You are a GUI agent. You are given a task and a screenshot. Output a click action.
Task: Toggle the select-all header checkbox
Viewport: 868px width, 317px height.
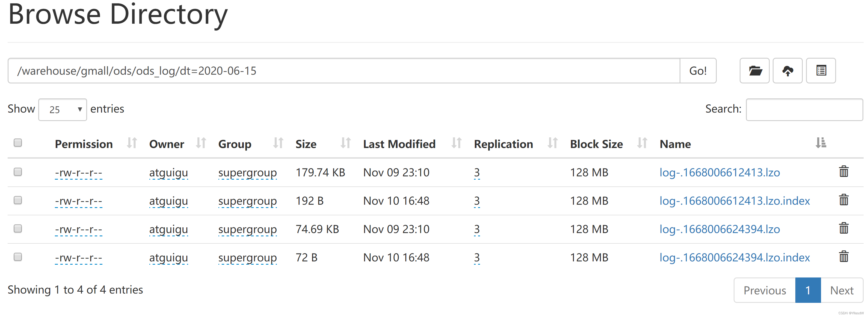click(x=18, y=143)
